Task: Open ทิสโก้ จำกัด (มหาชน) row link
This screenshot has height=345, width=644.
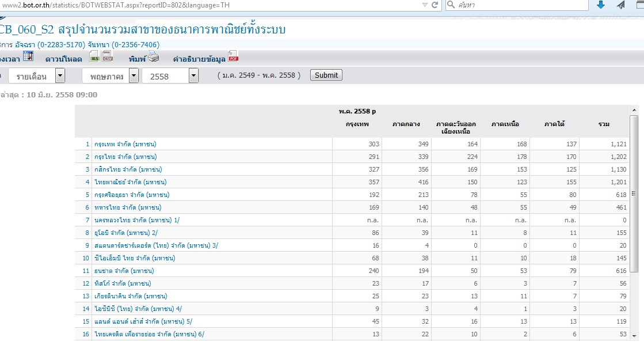Action: (123, 284)
